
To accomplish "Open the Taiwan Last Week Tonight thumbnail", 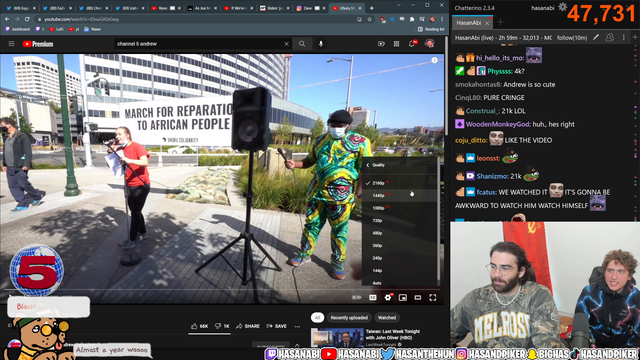I will tap(337, 338).
